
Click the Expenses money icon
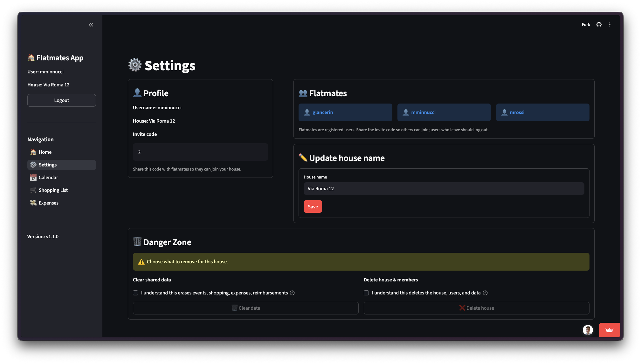pyautogui.click(x=33, y=203)
